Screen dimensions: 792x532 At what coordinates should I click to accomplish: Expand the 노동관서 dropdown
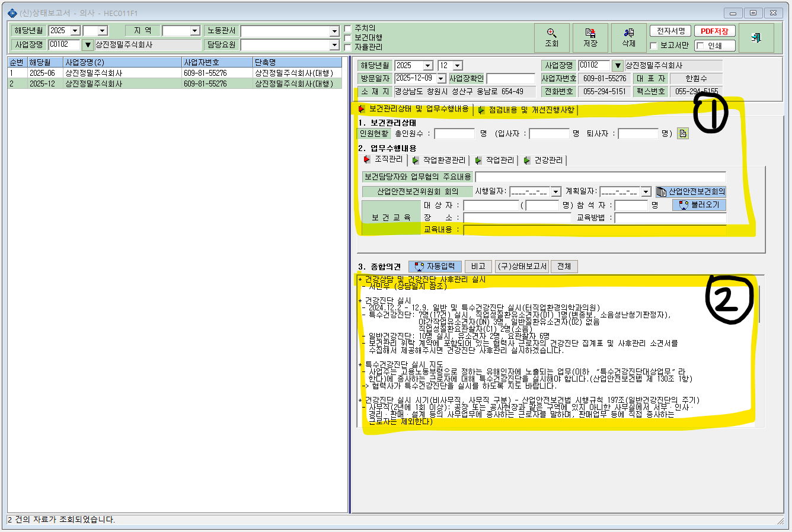(334, 31)
